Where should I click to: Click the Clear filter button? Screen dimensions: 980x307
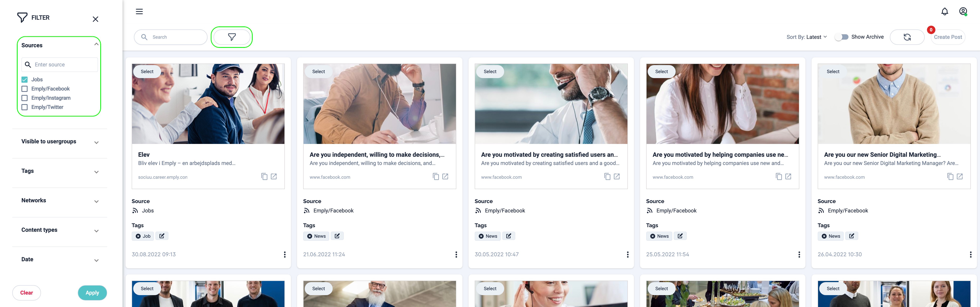tap(27, 292)
